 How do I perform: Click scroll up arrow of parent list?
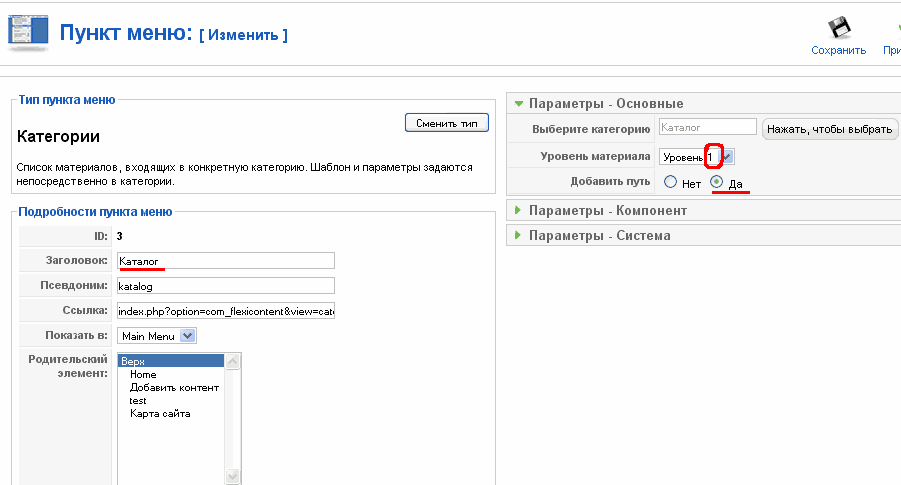[233, 361]
